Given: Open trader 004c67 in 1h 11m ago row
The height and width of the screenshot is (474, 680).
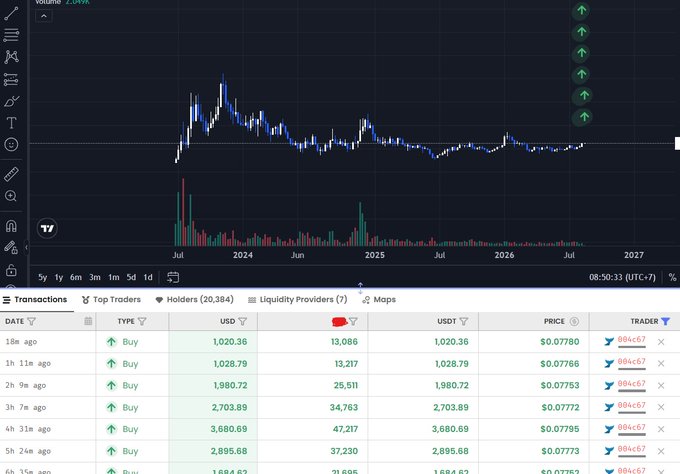Looking at the screenshot, I should tap(631, 362).
